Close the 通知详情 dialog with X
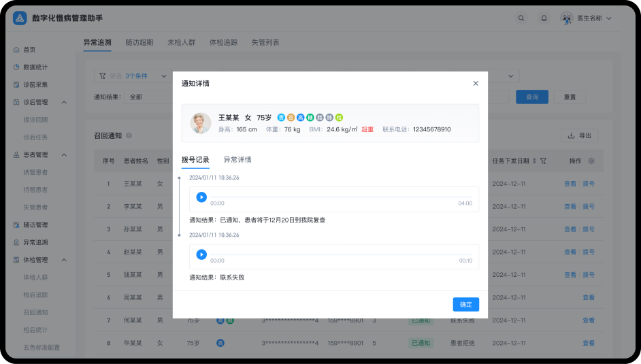Viewport: 641px width, 364px height. tap(476, 84)
